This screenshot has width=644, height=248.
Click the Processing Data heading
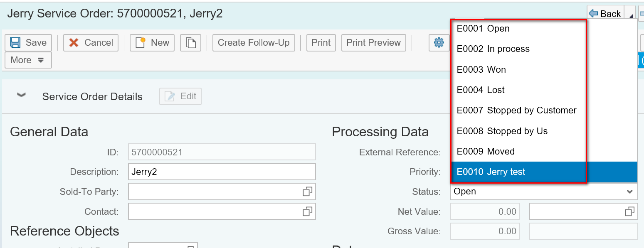coord(380,132)
